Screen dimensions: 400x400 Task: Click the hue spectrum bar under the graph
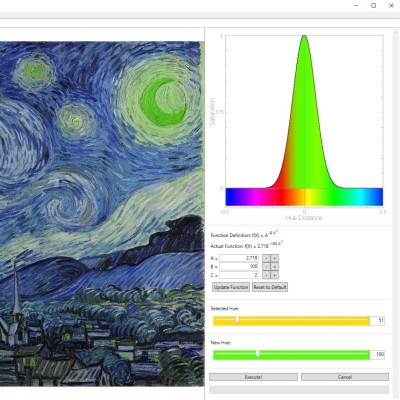304,197
